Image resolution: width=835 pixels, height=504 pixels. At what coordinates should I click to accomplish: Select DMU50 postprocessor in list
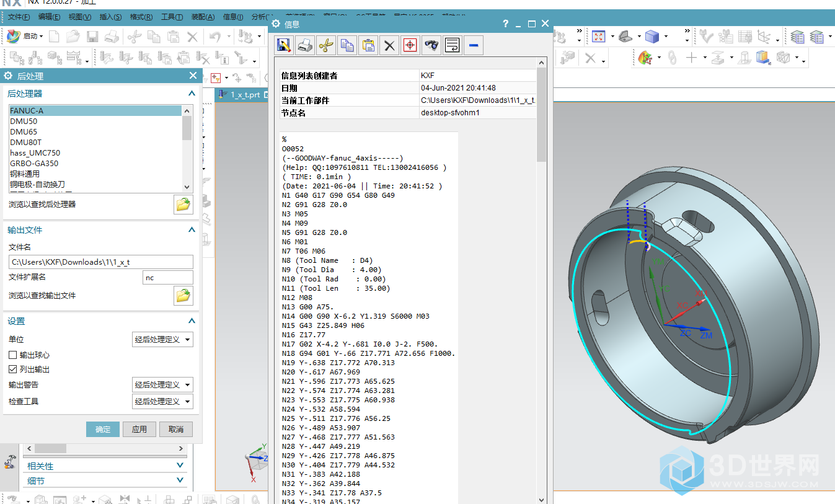click(x=95, y=122)
